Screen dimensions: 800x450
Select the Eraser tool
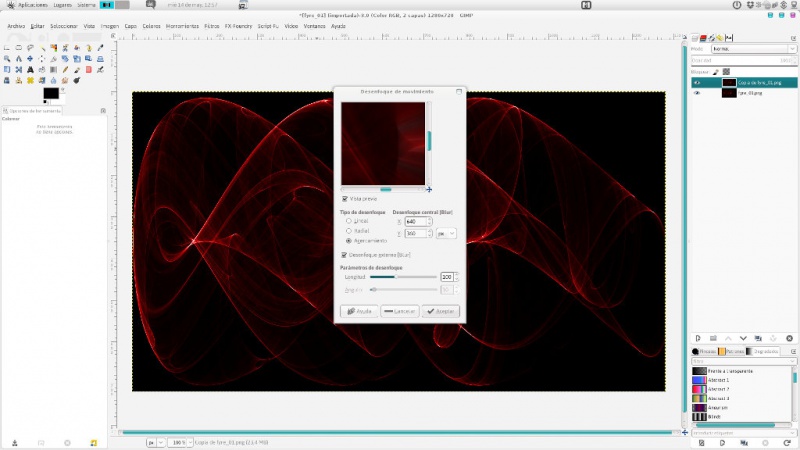[x=89, y=69]
